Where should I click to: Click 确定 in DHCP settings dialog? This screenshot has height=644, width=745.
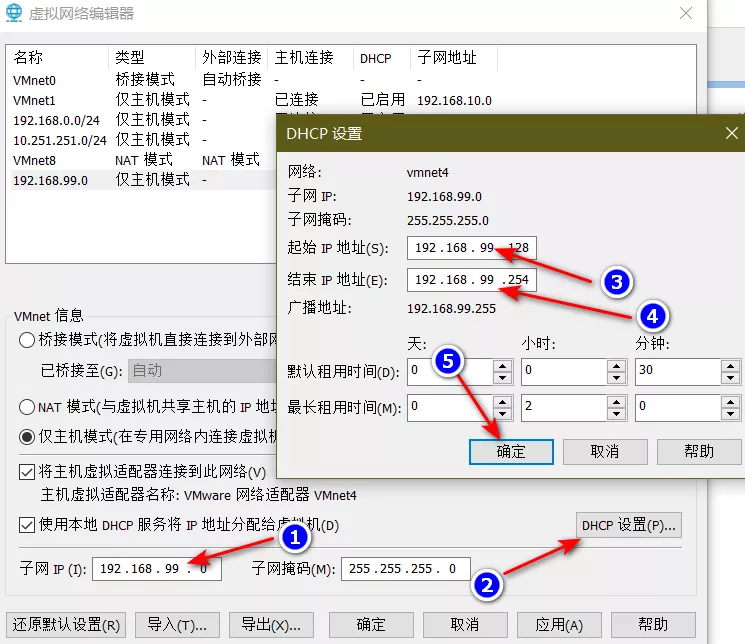tap(510, 451)
